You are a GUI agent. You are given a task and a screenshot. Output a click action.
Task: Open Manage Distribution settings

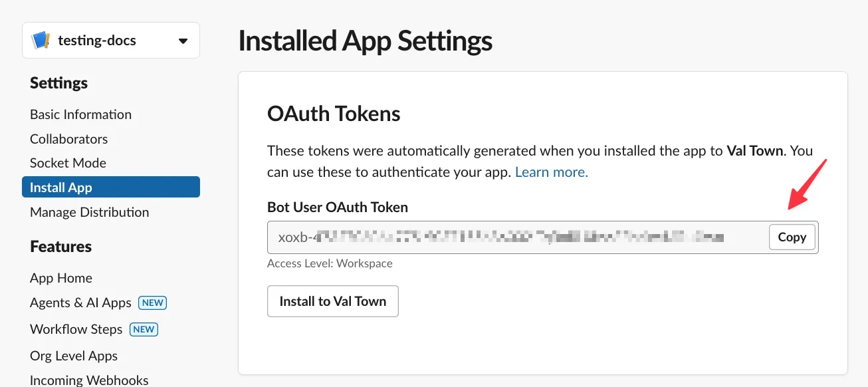point(89,212)
